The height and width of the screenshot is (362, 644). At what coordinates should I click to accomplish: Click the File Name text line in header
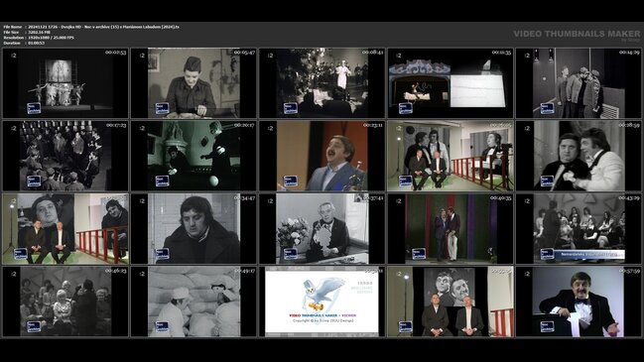(91, 27)
